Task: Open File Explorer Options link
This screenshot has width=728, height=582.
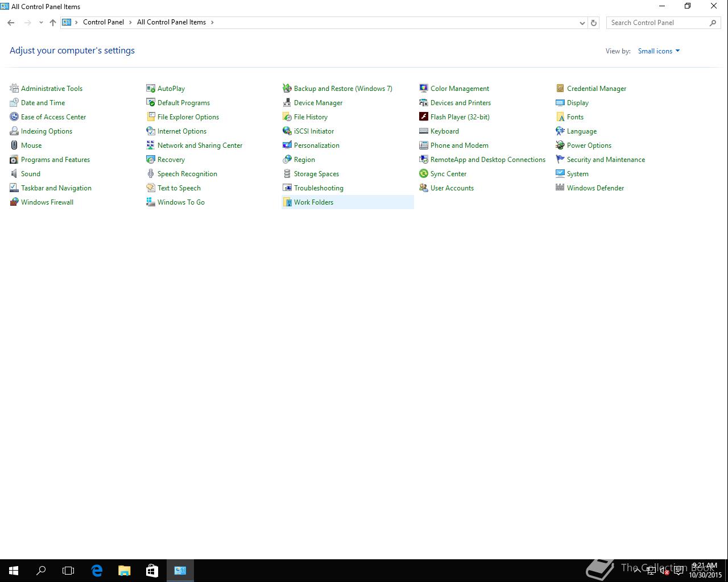Action: (188, 117)
